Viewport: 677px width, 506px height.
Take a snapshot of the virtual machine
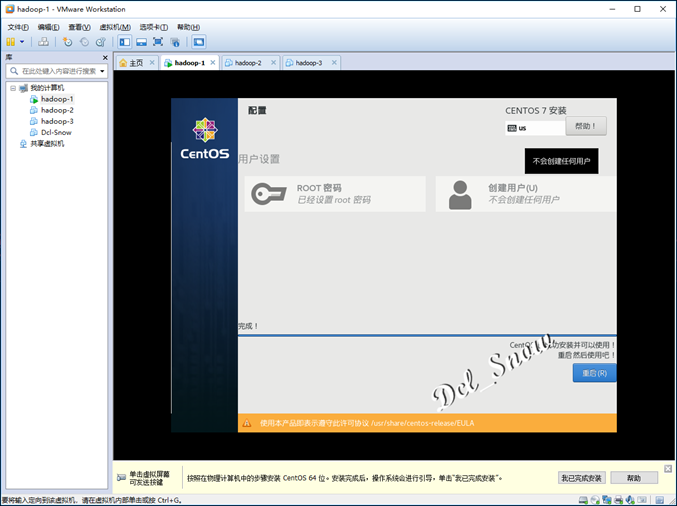pos(67,42)
